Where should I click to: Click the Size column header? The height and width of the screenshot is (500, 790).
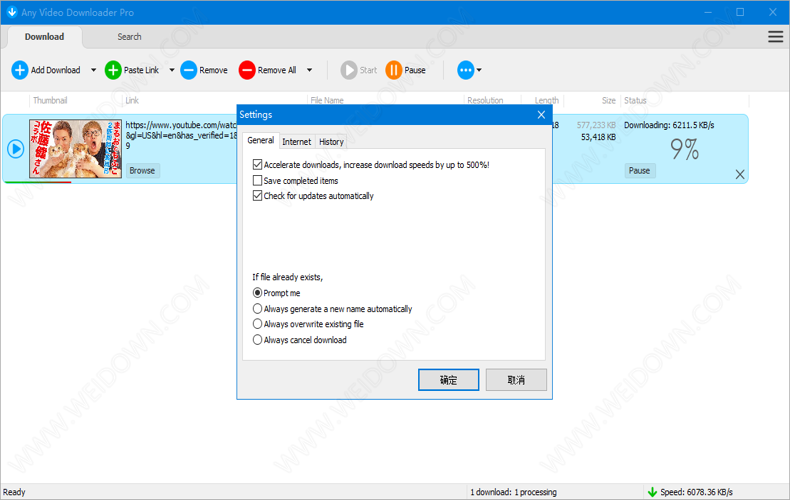pyautogui.click(x=609, y=100)
